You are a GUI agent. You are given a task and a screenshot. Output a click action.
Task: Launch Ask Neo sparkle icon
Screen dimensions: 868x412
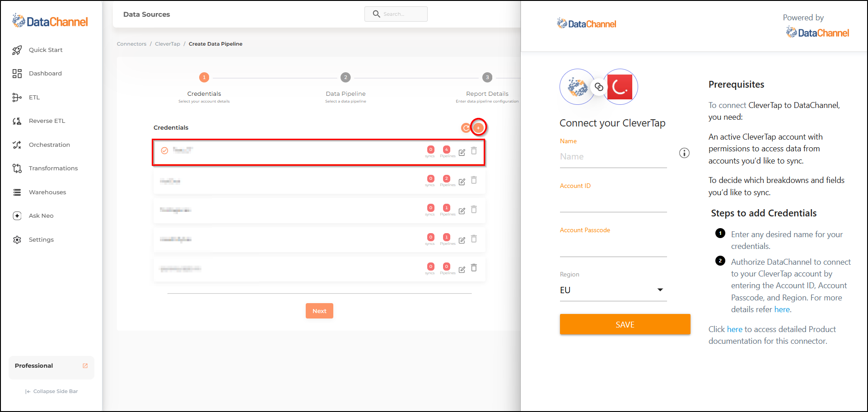tap(17, 216)
